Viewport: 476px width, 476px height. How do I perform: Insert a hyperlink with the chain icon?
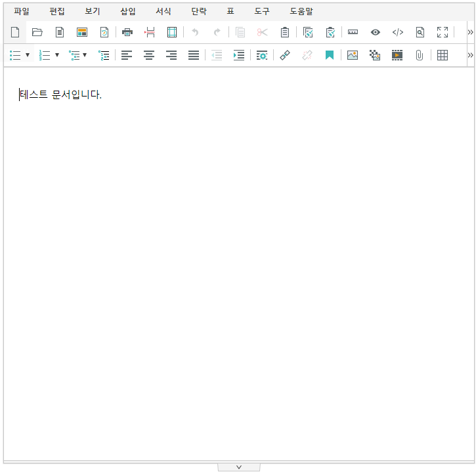coord(285,56)
